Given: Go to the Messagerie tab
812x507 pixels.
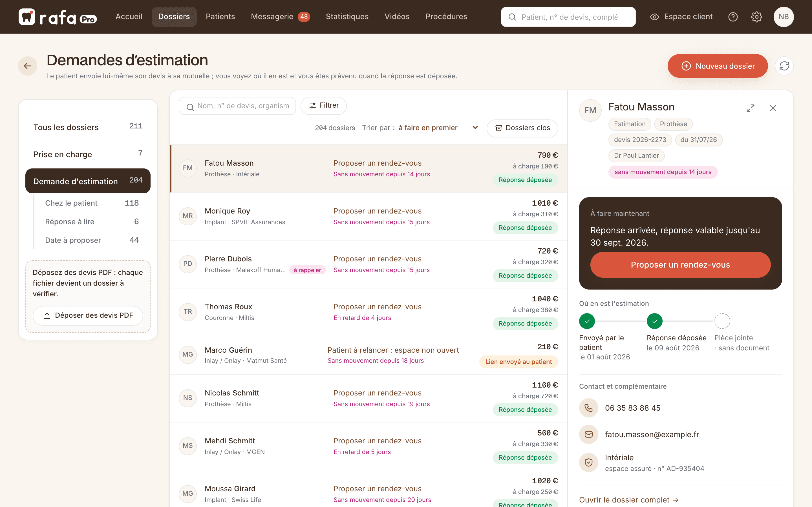Looking at the screenshot, I should click(280, 17).
